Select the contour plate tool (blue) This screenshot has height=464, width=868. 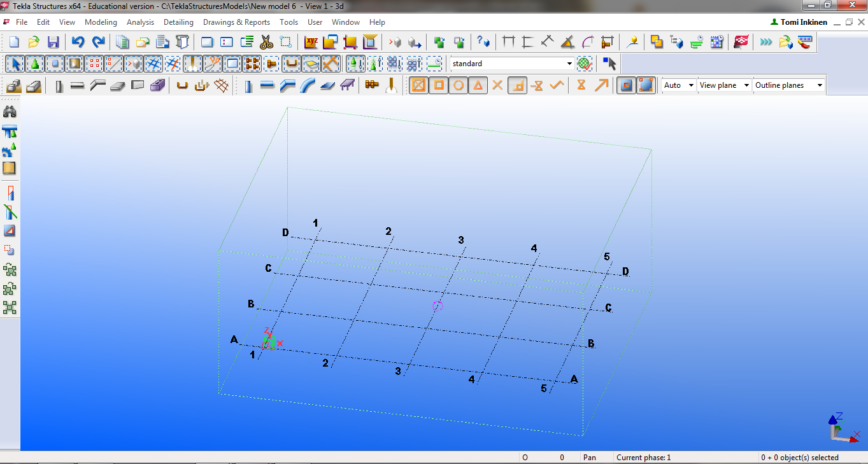pyautogui.click(x=327, y=85)
